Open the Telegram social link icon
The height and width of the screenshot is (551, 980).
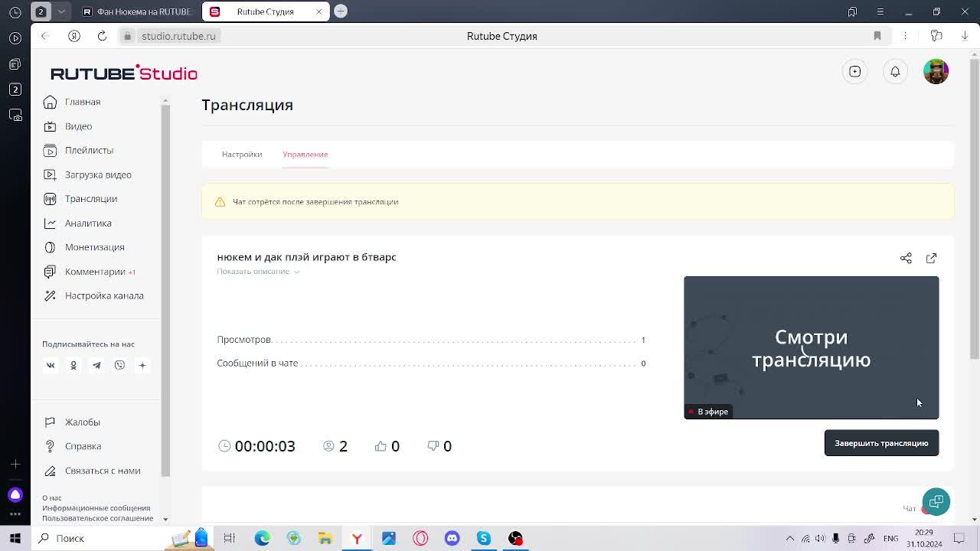(x=96, y=365)
